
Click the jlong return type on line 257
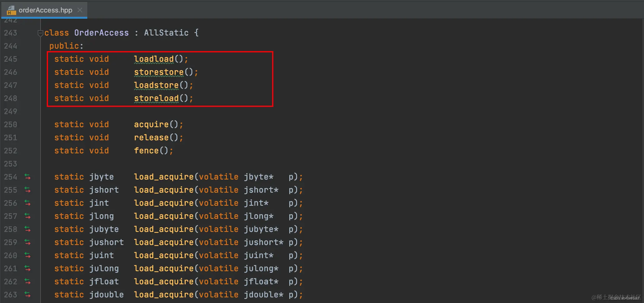tap(102, 216)
